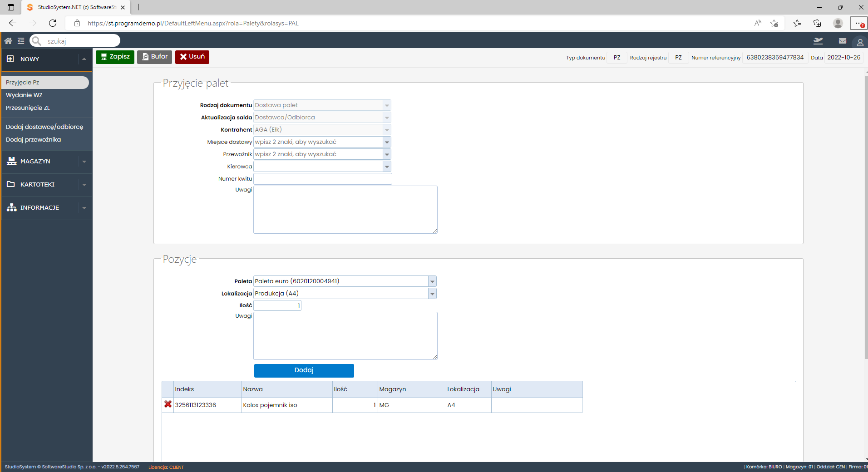Image resolution: width=868 pixels, height=472 pixels.
Task: Open the Lokalizacja dropdown
Action: point(432,294)
